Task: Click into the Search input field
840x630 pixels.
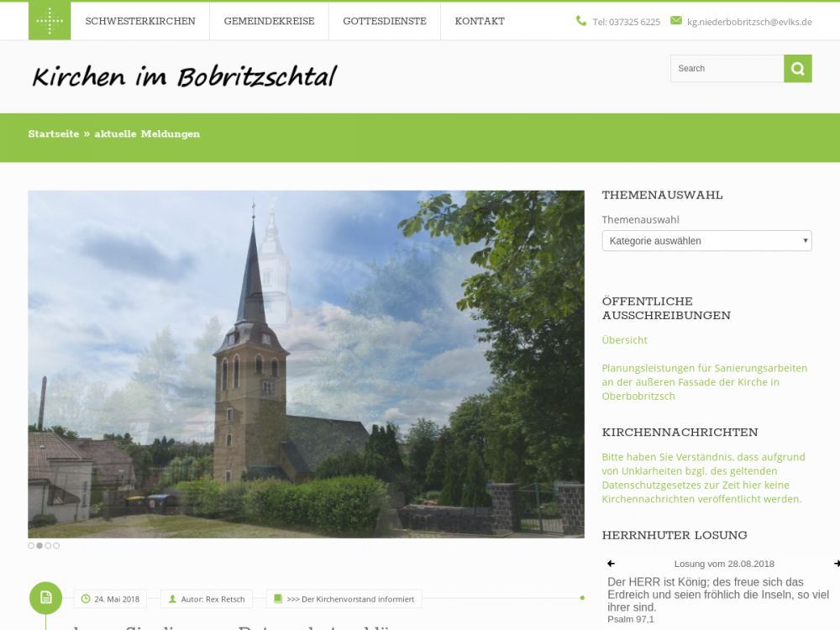Action: (727, 69)
